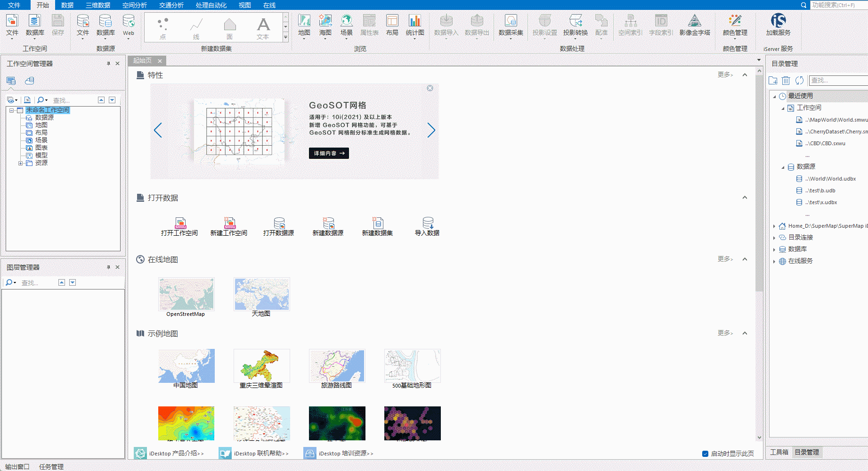Viewport: 868px width, 471px height.
Task: Click the search magnifier in ribbon top right
Action: 803,5
